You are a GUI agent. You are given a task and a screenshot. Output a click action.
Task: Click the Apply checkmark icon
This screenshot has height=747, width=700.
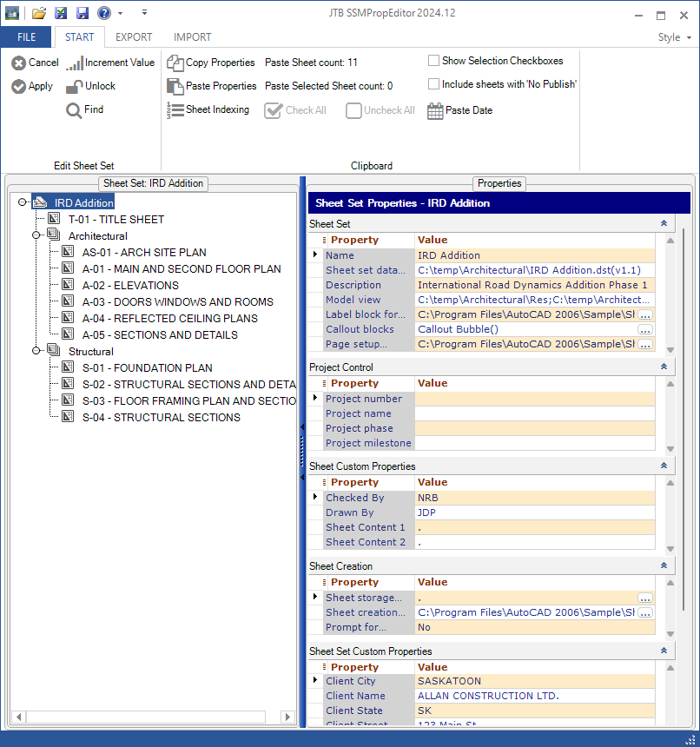(18, 86)
